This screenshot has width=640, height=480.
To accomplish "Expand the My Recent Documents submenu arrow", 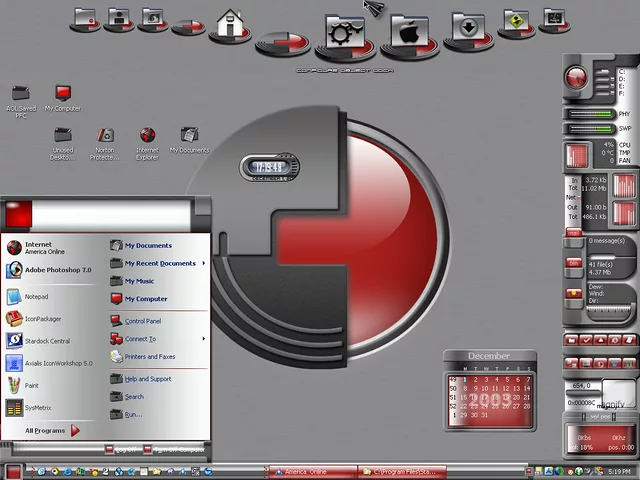I will tap(203, 263).
